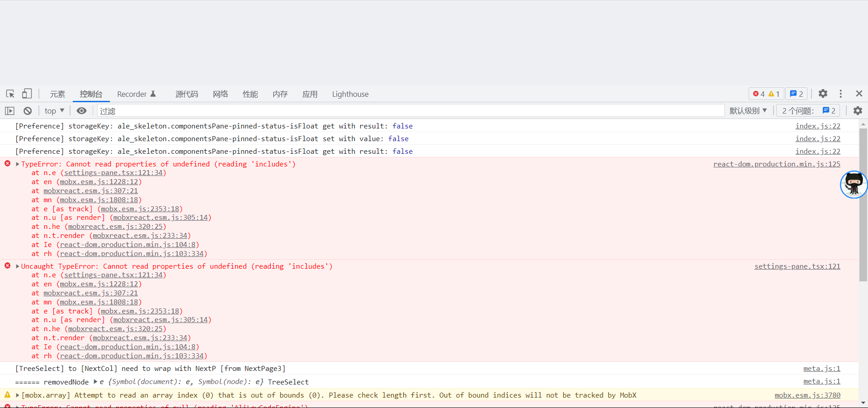Image resolution: width=868 pixels, height=408 pixels.
Task: Open the Lighthouse panel tab
Action: (350, 94)
